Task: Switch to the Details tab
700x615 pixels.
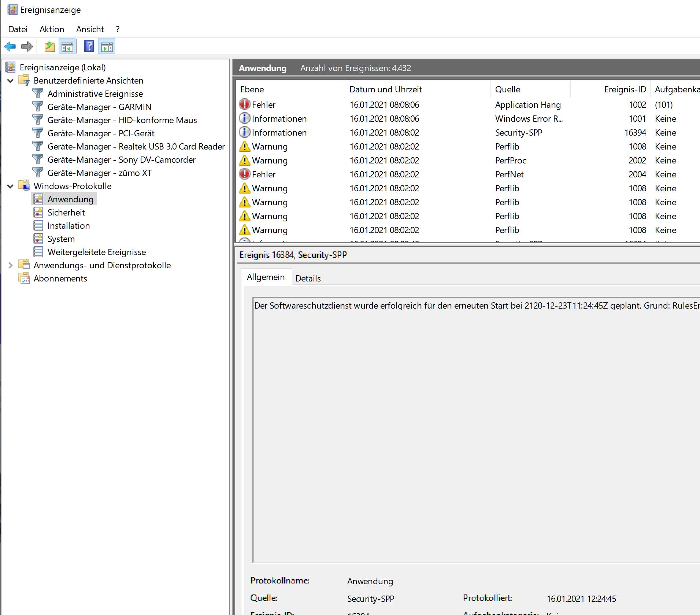Action: [308, 279]
